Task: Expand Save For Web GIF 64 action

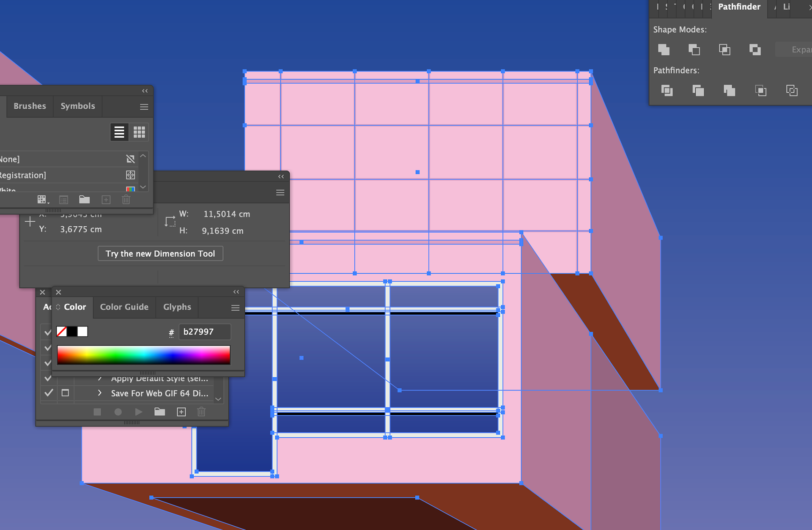Action: pyautogui.click(x=99, y=393)
